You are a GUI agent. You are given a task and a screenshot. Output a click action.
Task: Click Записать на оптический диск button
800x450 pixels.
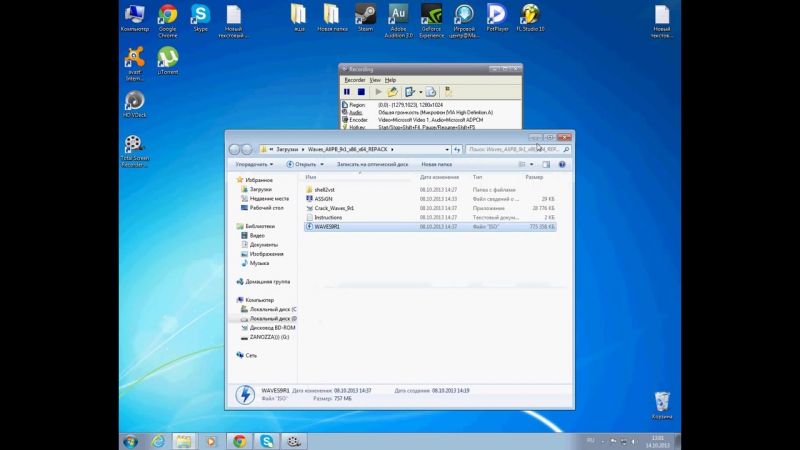tap(372, 164)
